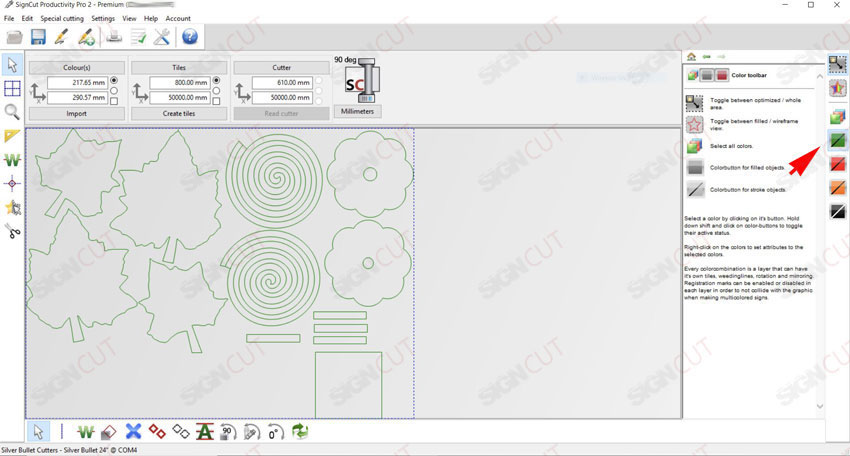Click the Import button
Screen dimensions: 850x456
pos(76,113)
